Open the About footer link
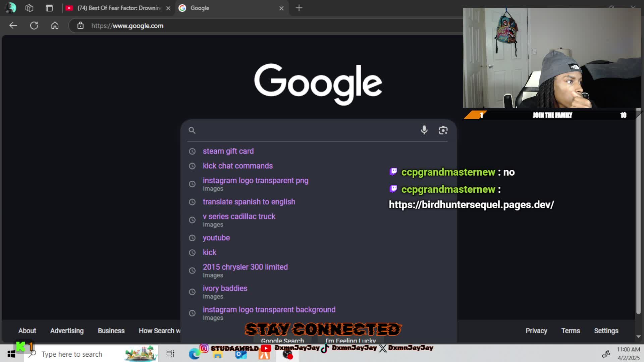Image resolution: width=644 pixels, height=362 pixels. [27, 331]
